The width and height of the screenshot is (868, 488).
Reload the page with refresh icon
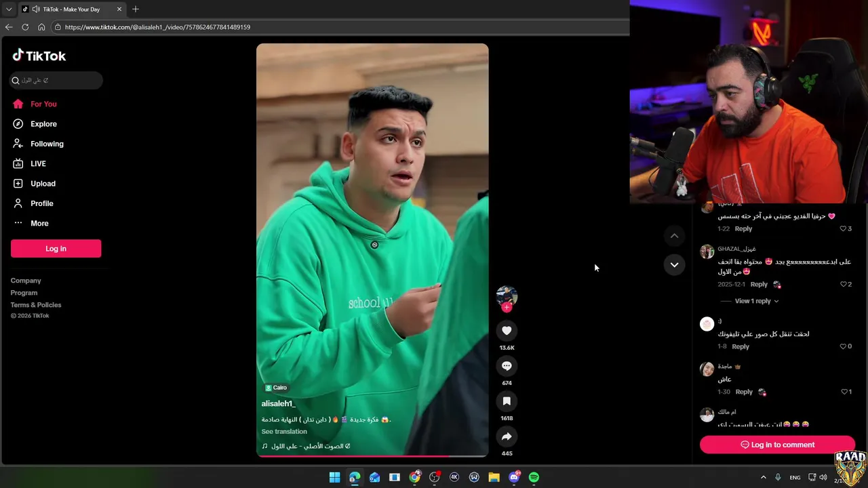(x=25, y=27)
